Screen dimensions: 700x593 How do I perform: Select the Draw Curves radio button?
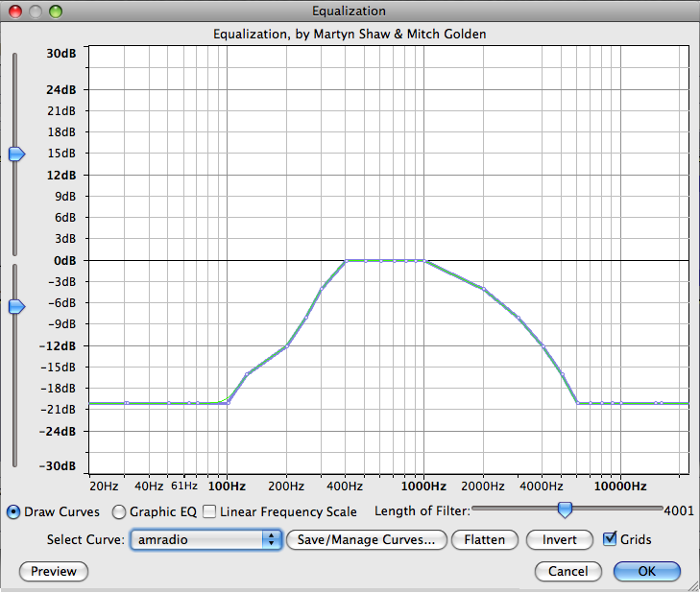(x=13, y=512)
